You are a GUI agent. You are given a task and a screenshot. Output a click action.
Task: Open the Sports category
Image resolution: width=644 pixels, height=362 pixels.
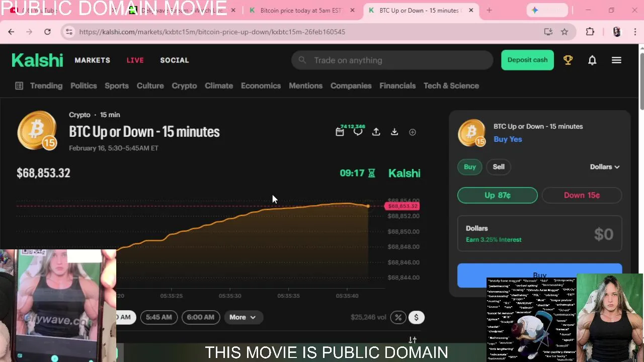click(x=117, y=86)
